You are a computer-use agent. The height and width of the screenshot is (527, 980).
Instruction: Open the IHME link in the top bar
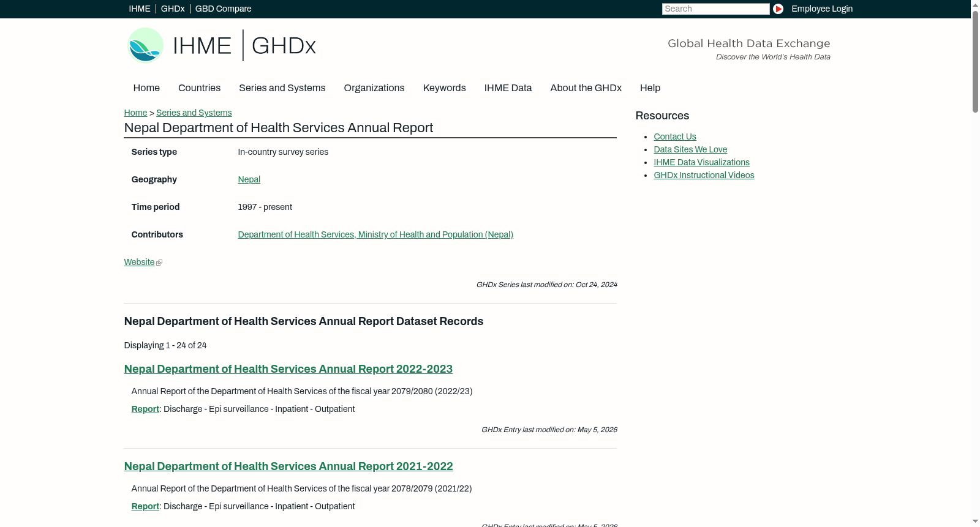click(x=140, y=9)
